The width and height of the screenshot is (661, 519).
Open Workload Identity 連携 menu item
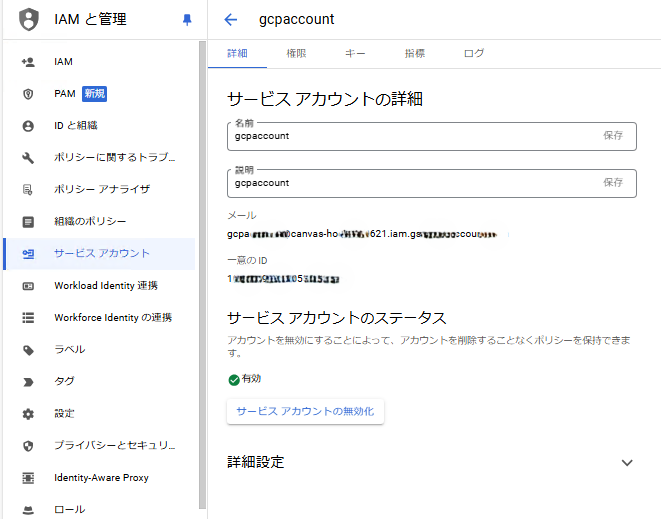(99, 285)
